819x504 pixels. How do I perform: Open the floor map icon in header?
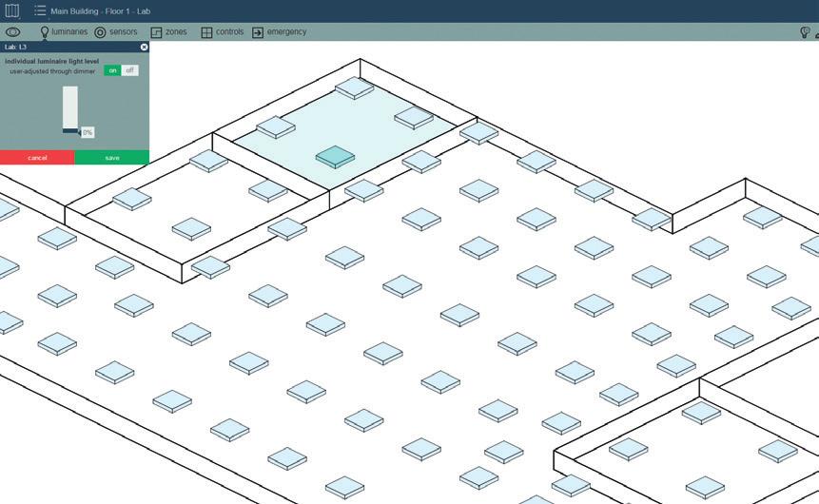click(x=11, y=10)
